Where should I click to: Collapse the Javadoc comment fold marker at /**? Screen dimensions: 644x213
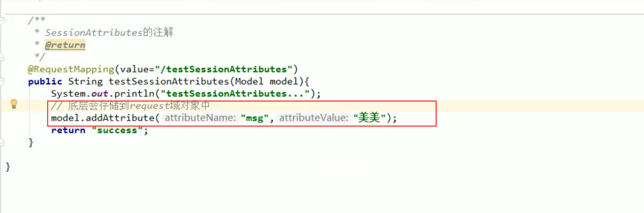tap(2, 20)
